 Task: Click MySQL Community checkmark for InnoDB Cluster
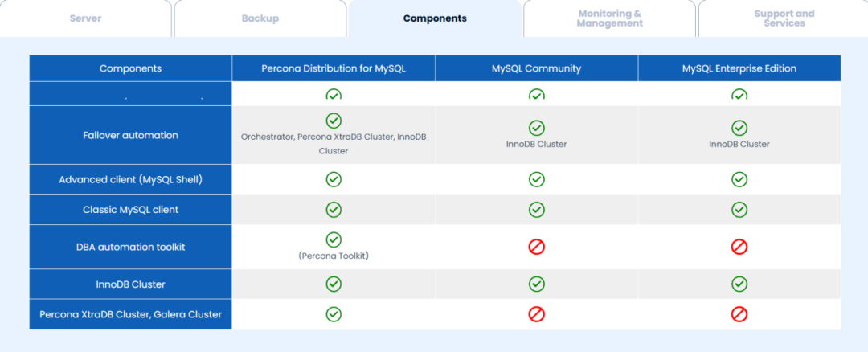(536, 284)
